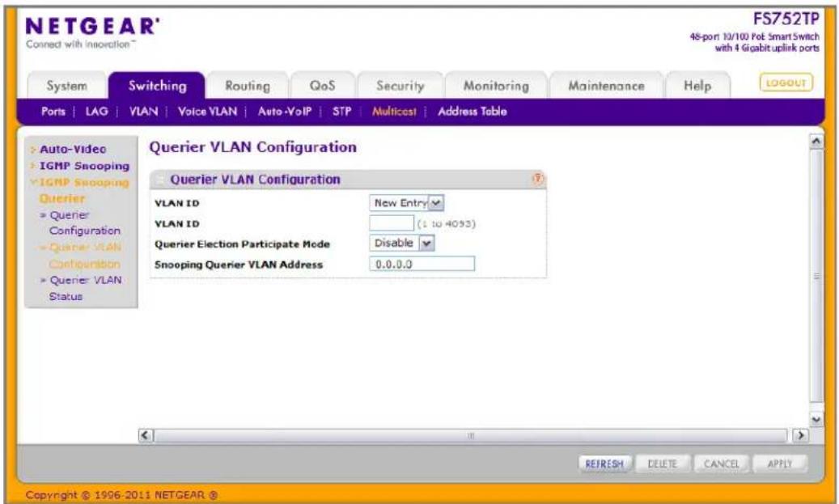The image size is (839, 504).
Task: Click the LOGOUT button
Action: (x=786, y=83)
